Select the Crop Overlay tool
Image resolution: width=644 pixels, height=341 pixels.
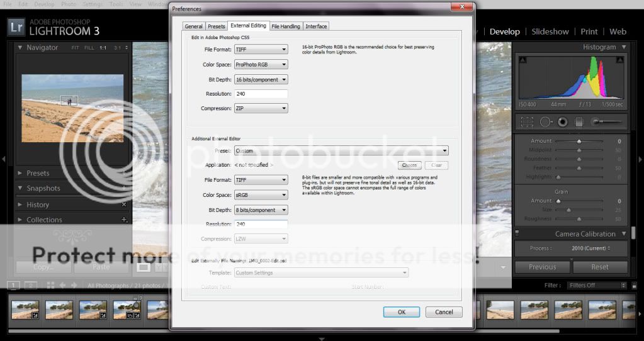pos(527,122)
